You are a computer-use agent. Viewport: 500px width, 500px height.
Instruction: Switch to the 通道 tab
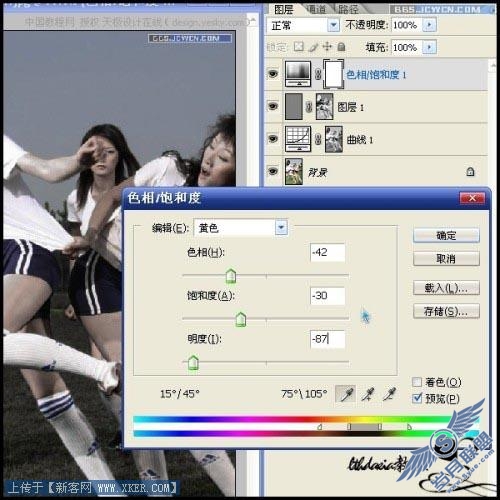tap(316, 9)
